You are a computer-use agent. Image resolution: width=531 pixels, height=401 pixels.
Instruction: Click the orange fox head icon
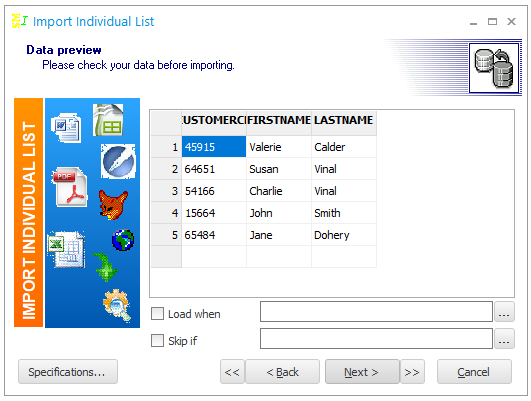[113, 205]
